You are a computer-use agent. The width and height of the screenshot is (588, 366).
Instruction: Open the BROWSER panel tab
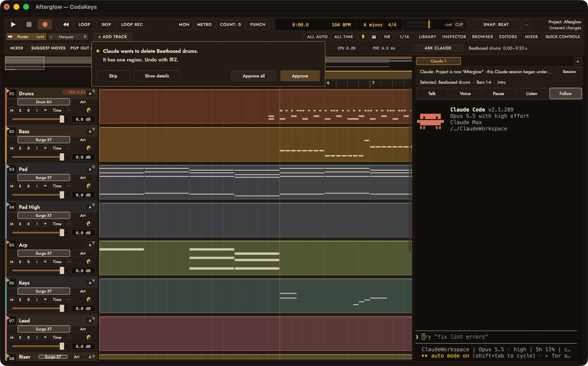point(482,37)
